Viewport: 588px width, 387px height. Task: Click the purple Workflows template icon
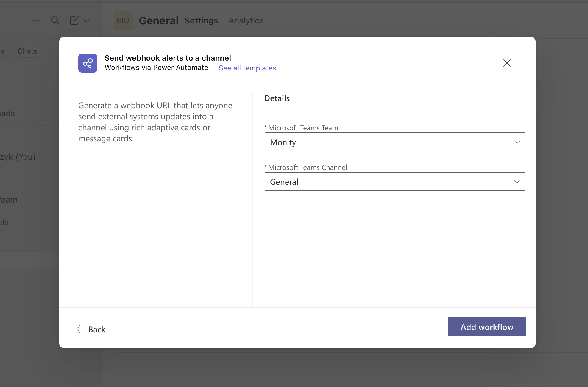pos(88,63)
